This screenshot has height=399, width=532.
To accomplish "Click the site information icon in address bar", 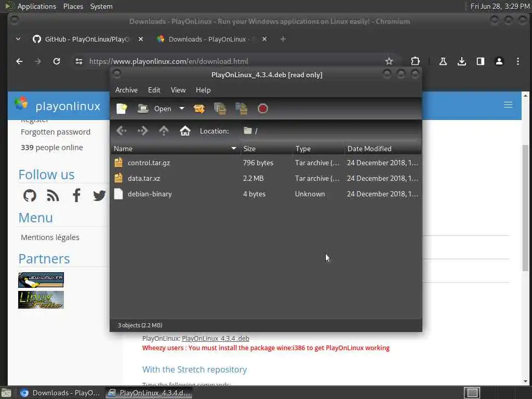I will [79, 61].
